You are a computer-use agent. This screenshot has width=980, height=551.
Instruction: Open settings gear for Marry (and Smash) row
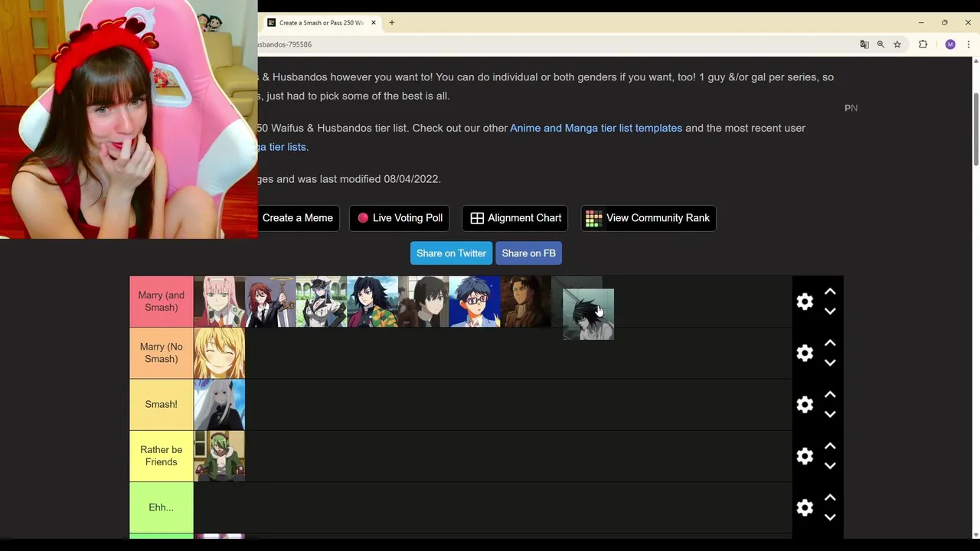click(805, 302)
